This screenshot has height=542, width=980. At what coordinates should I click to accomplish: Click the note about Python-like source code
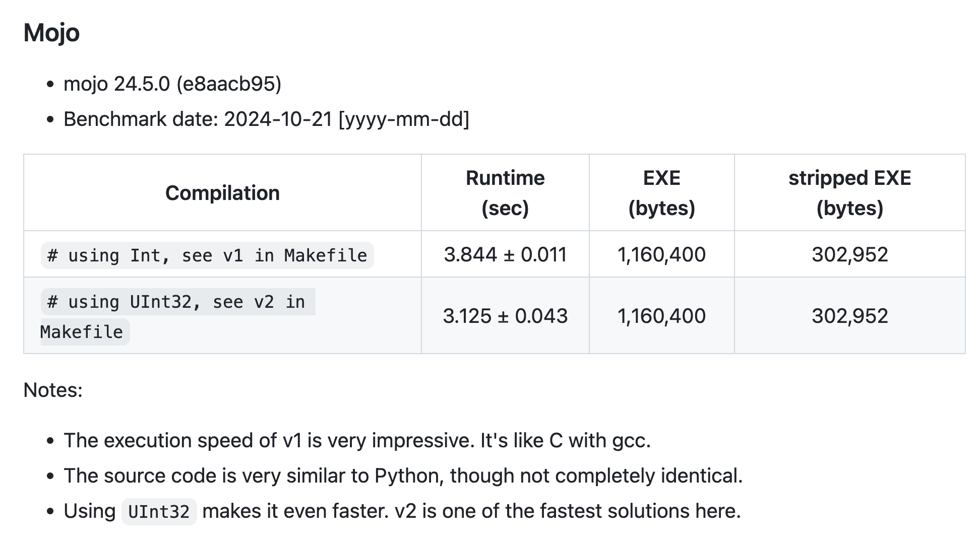click(403, 476)
